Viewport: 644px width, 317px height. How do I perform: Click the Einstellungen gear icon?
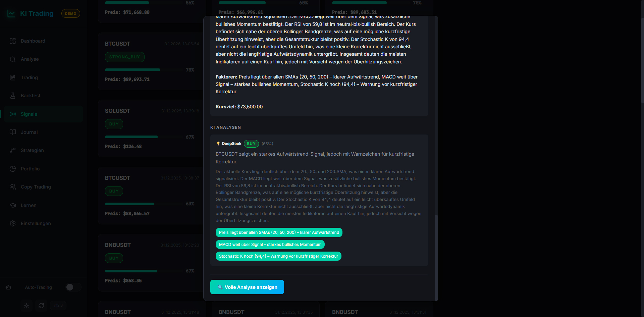(x=13, y=223)
